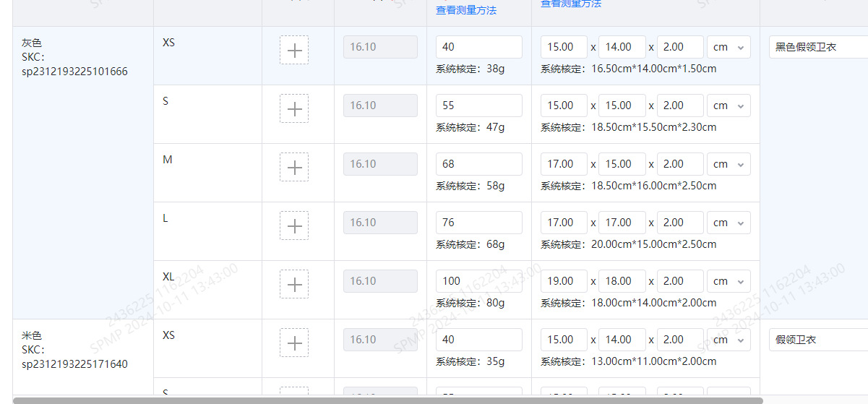Image resolution: width=868 pixels, height=404 pixels.
Task: Edit width 14.00 in gray XS row
Action: click(x=622, y=47)
